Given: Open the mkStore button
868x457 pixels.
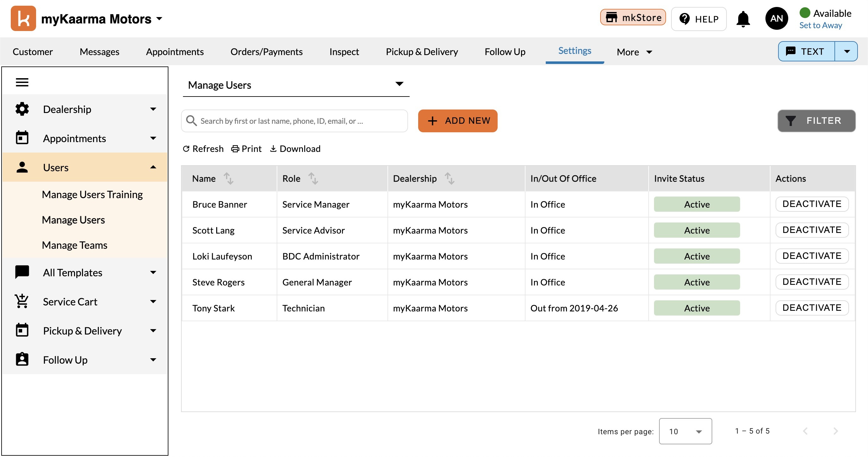Looking at the screenshot, I should [x=633, y=17].
